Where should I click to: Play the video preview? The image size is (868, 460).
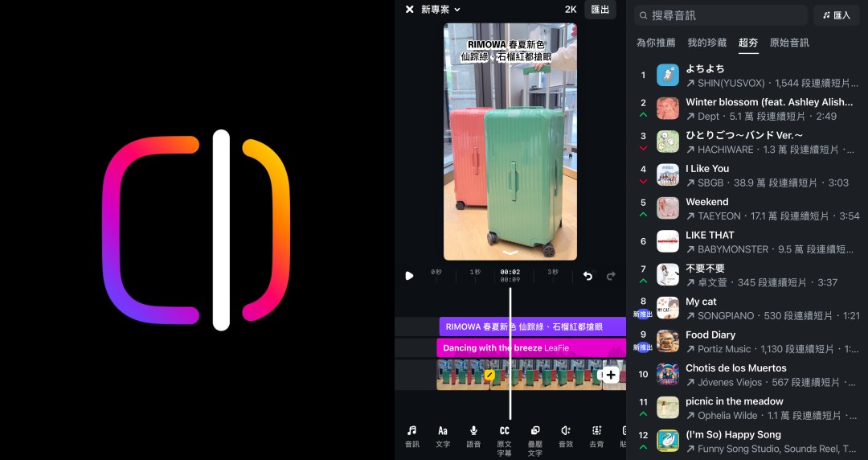pos(409,276)
